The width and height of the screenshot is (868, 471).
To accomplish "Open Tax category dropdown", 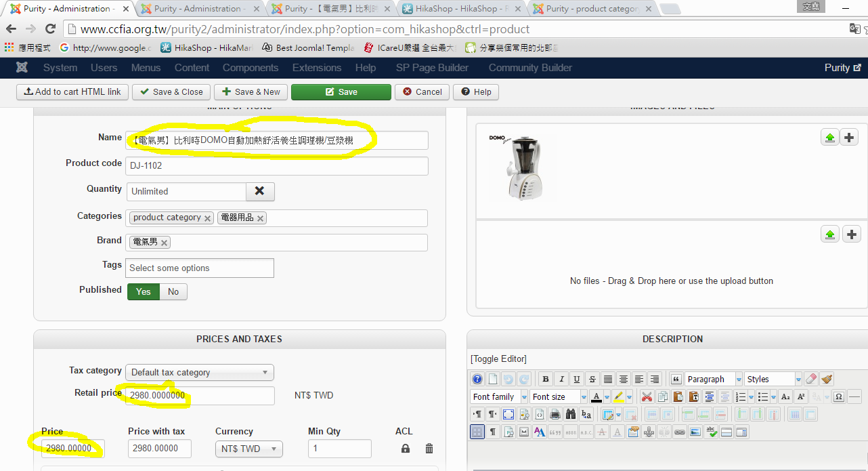I will click(x=200, y=372).
